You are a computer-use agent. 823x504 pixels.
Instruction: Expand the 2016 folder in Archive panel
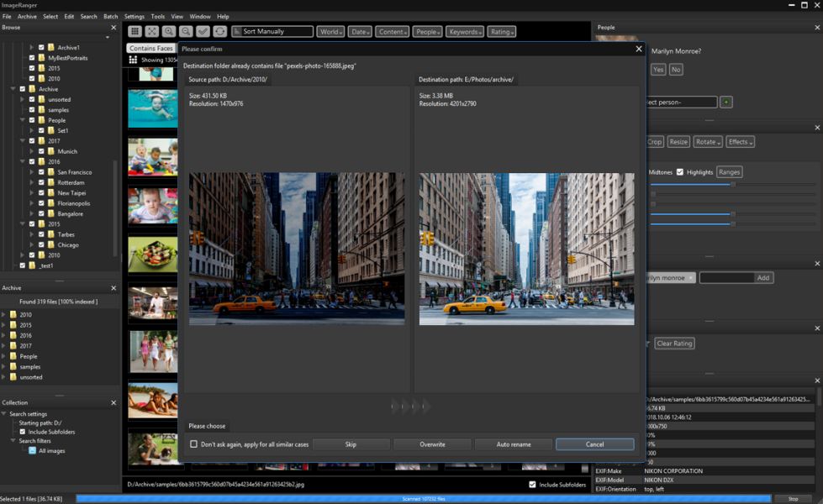click(x=4, y=336)
